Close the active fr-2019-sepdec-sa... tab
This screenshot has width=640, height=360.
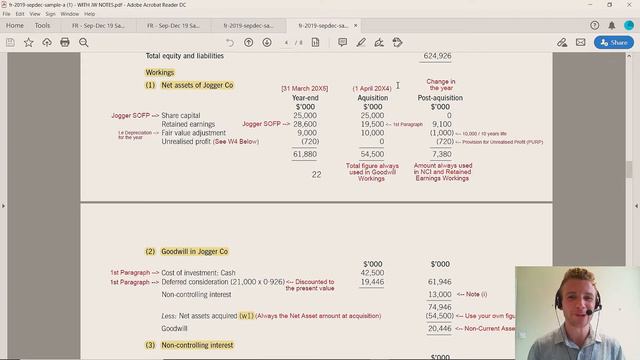[x=356, y=25]
